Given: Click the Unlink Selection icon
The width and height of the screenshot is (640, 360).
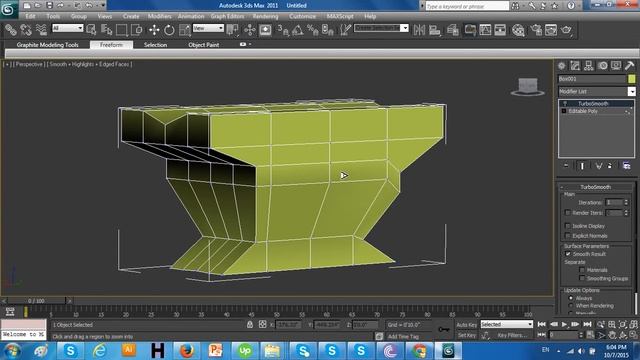Looking at the screenshot, I should tap(26, 30).
